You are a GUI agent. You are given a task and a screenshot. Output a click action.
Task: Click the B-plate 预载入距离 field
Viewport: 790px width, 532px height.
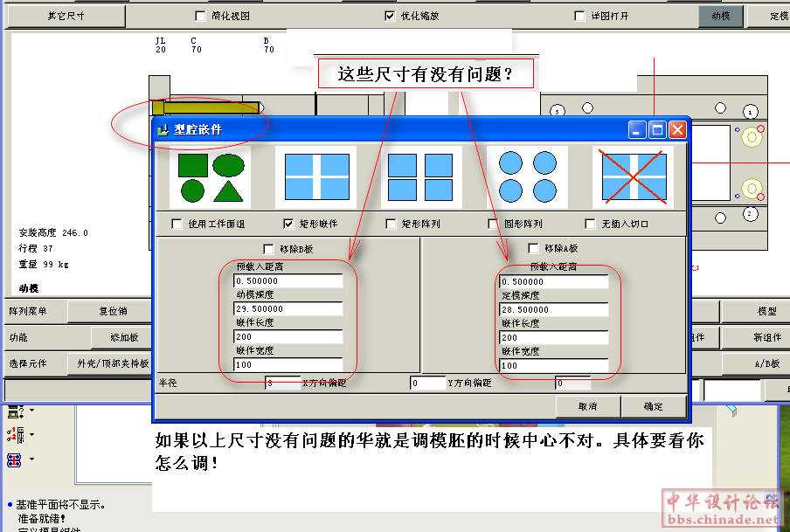288,280
